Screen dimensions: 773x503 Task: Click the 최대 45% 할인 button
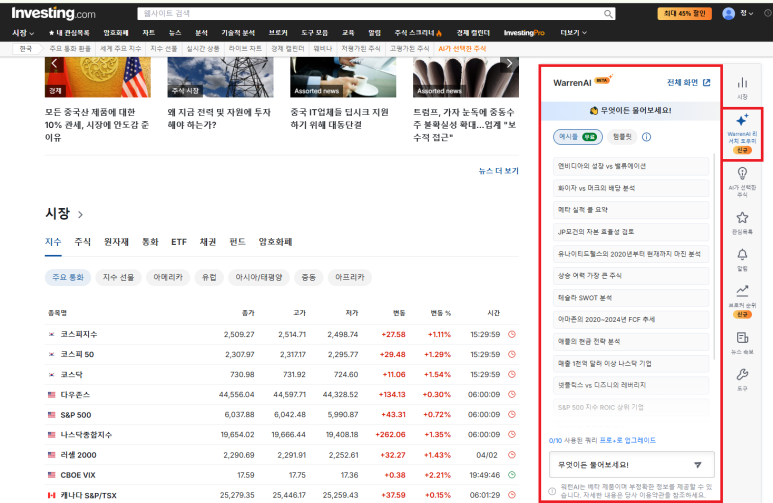(x=684, y=14)
